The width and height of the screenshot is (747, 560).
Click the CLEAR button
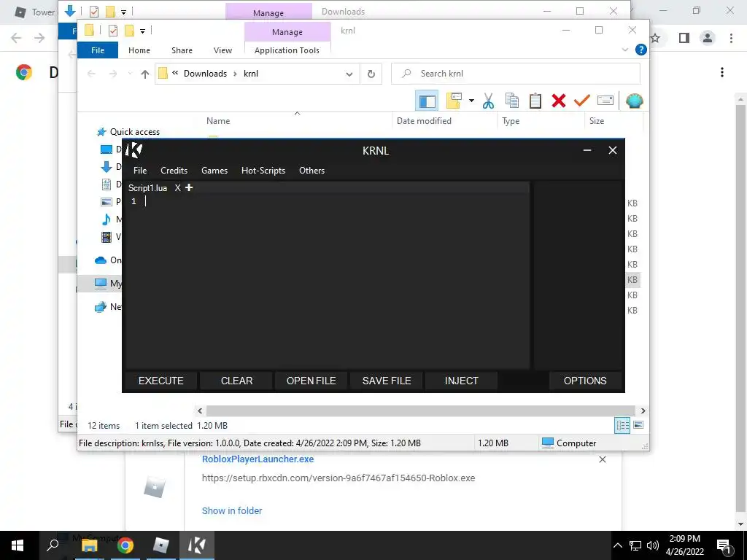coord(237,381)
